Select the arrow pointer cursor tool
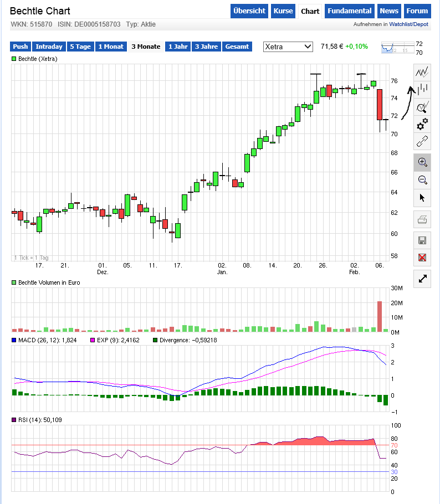The height and width of the screenshot is (504, 440). (x=422, y=197)
